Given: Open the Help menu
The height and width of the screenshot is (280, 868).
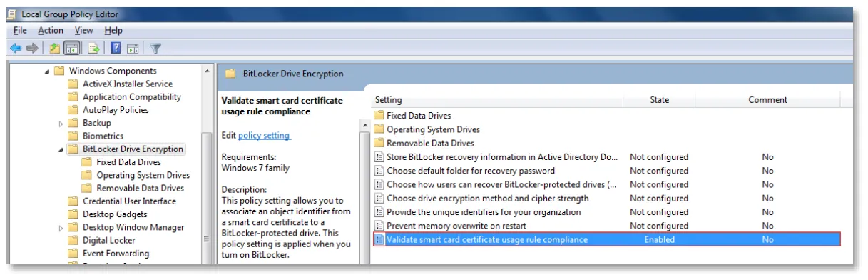Looking at the screenshot, I should pos(113,31).
